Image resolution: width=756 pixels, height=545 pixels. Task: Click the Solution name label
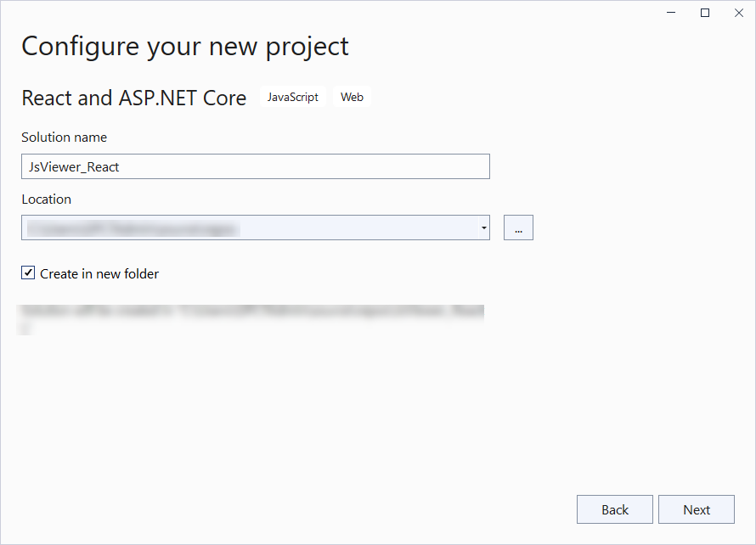pos(64,138)
